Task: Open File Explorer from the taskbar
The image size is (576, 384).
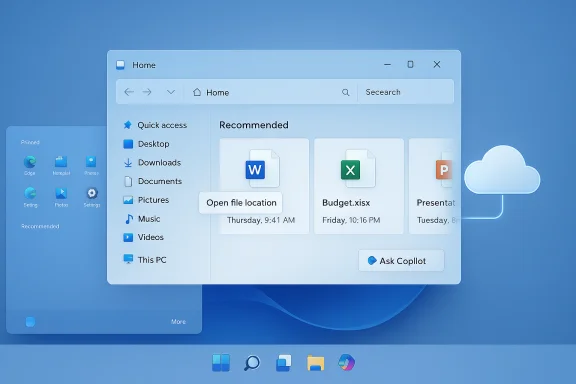Action: point(316,363)
